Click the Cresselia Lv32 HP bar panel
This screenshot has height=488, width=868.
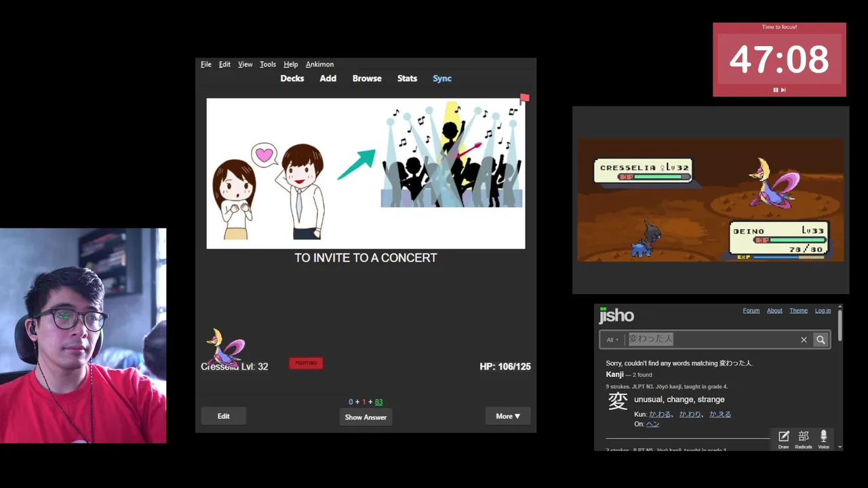(x=643, y=171)
